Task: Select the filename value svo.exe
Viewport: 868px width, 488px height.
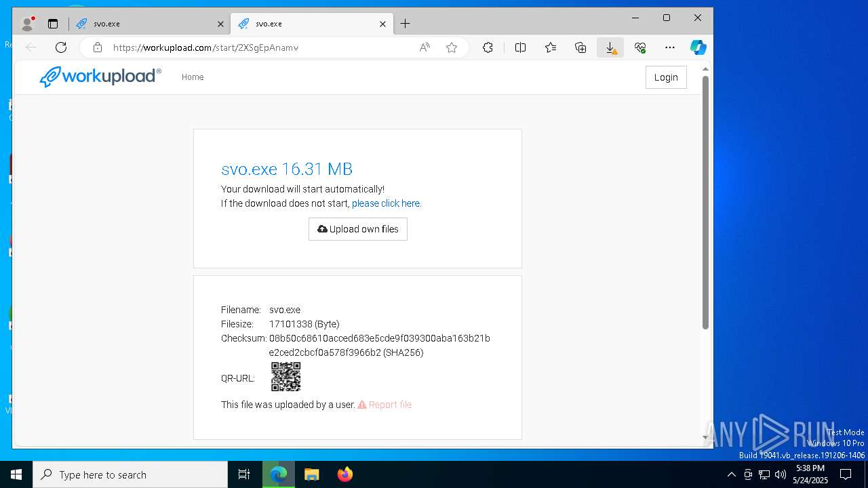Action: (285, 310)
